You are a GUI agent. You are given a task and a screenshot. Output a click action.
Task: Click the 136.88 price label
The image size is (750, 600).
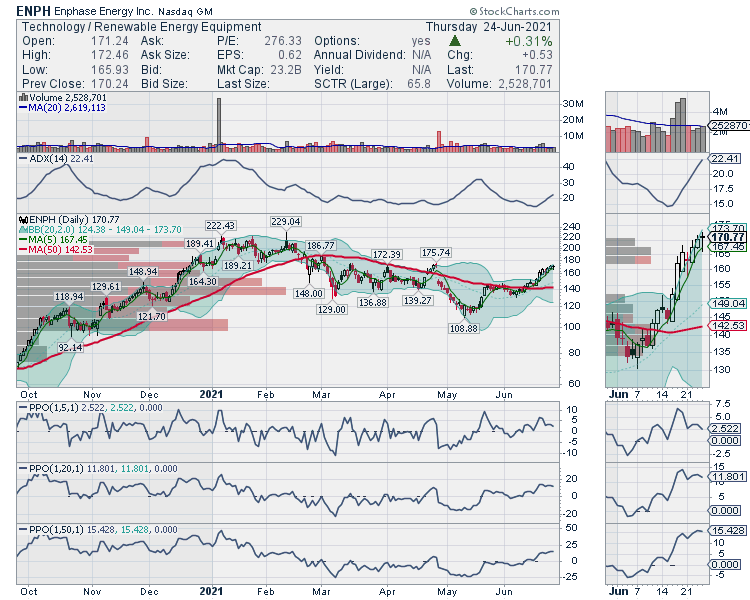[373, 302]
